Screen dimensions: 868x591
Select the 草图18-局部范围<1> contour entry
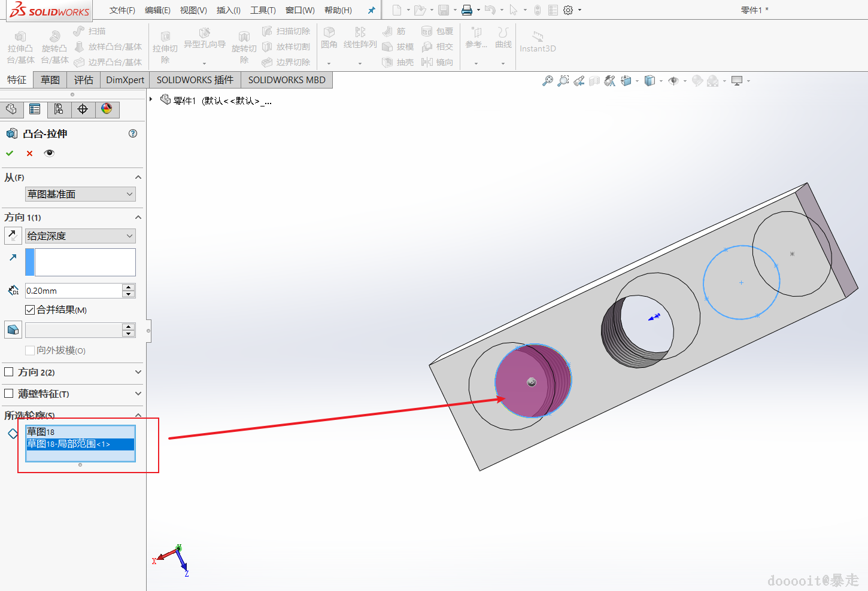80,444
